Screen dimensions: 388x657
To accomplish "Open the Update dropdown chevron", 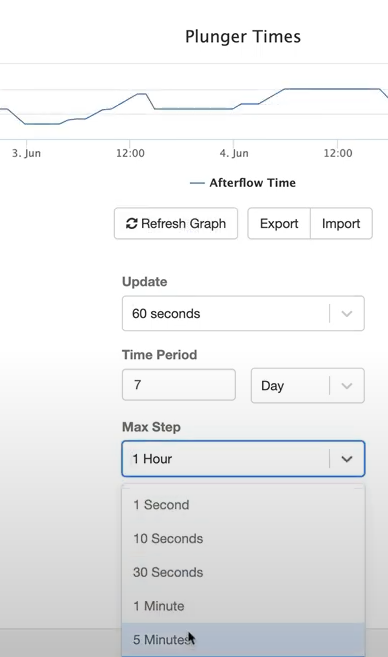I will (x=347, y=313).
